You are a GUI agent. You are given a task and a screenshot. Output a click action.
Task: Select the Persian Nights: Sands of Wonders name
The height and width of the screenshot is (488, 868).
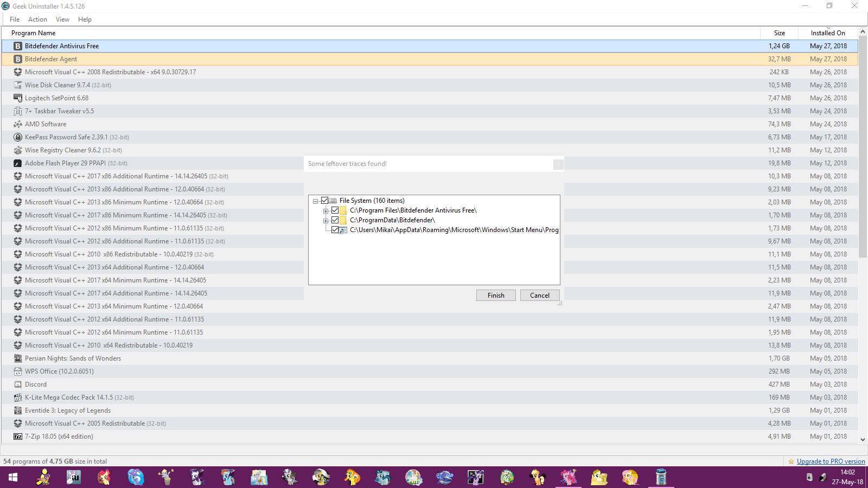(x=73, y=358)
